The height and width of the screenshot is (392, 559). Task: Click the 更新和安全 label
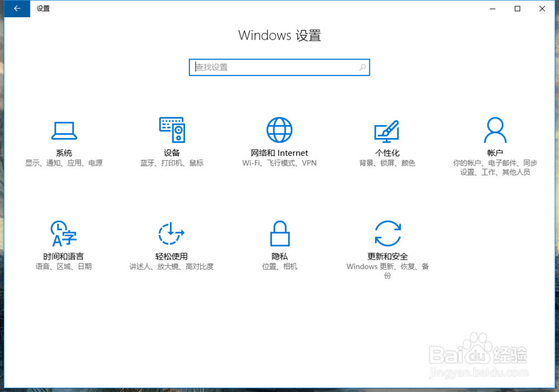[387, 256]
